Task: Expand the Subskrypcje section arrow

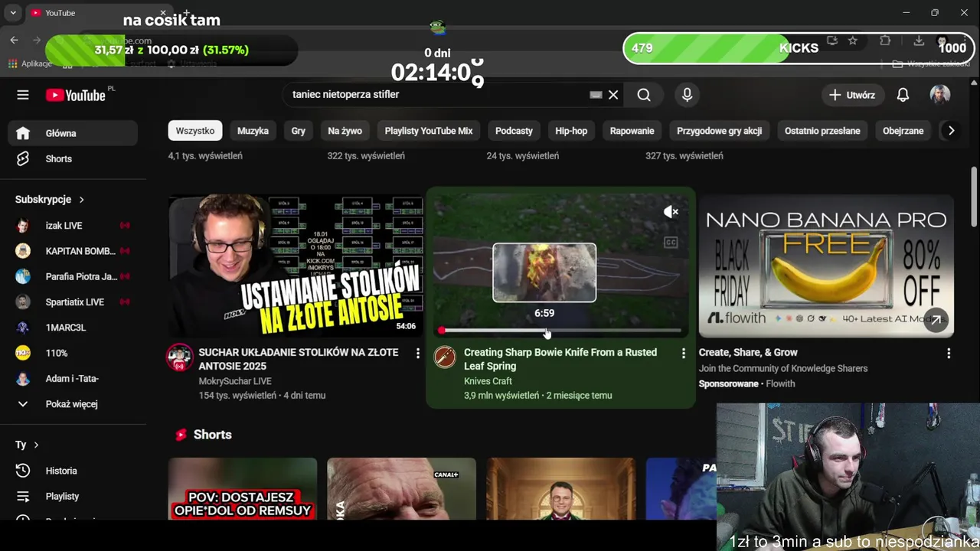Action: pyautogui.click(x=81, y=200)
